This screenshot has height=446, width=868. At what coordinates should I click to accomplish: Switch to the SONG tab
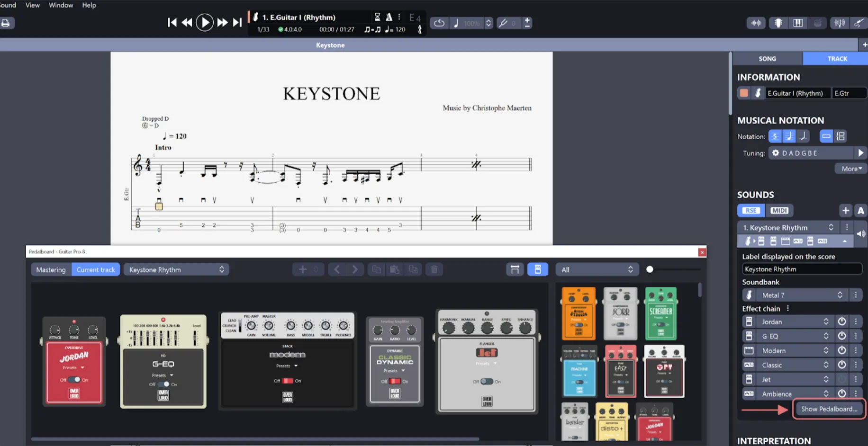tap(768, 58)
